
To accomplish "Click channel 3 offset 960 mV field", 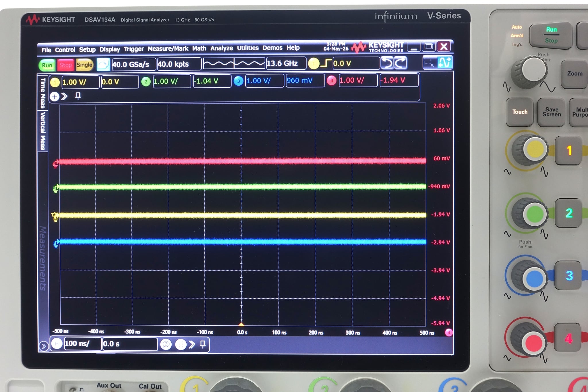I will pyautogui.click(x=305, y=80).
